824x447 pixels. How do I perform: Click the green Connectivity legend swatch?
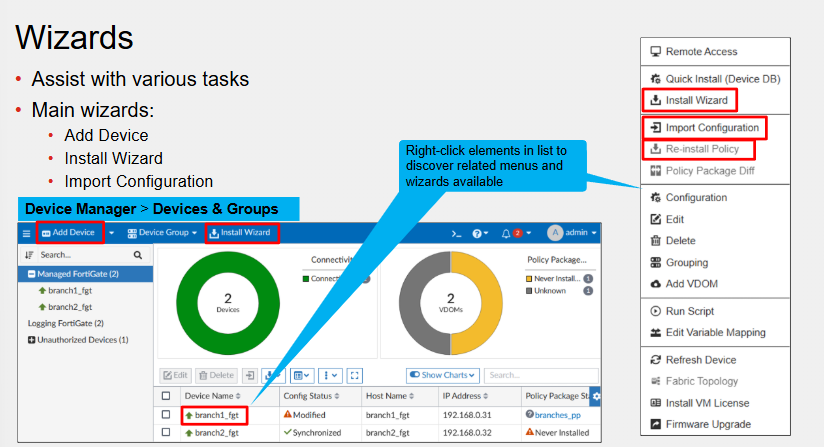click(306, 279)
